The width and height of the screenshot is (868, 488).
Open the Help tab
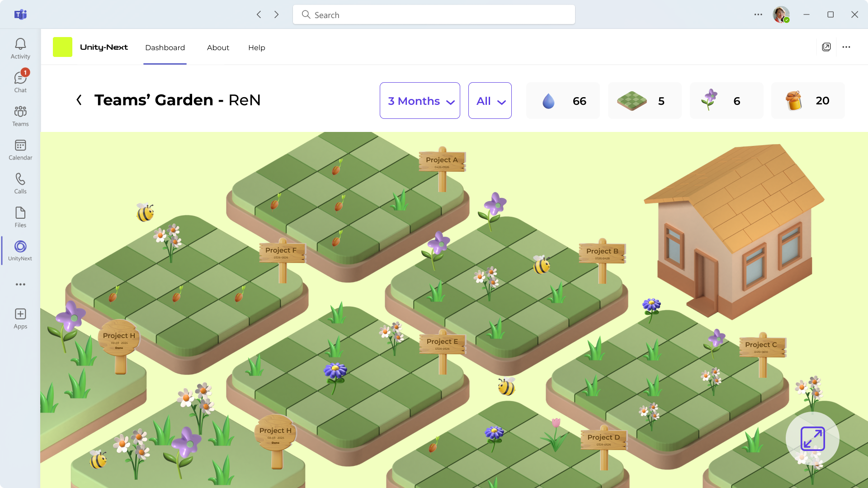pyautogui.click(x=256, y=47)
